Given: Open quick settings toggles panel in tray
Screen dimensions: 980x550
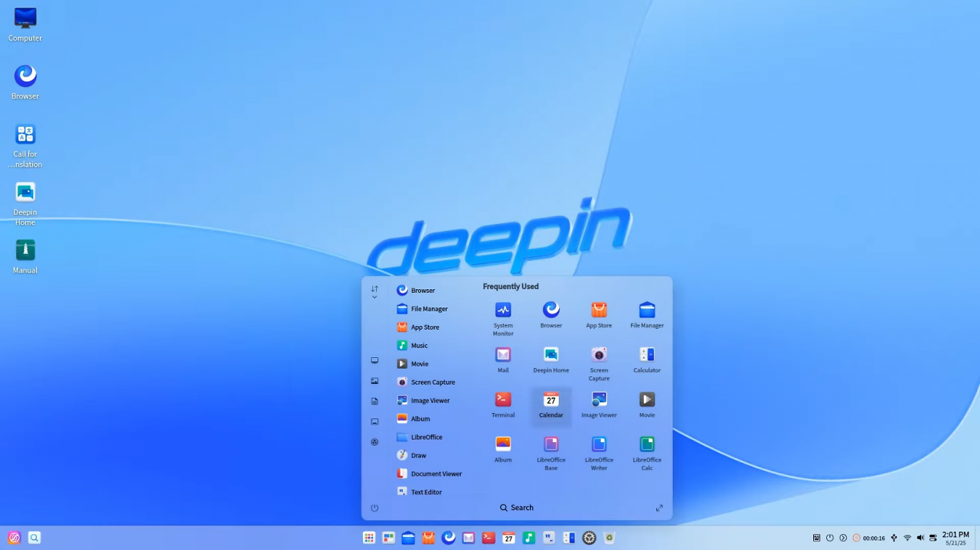Looking at the screenshot, I should (x=933, y=538).
